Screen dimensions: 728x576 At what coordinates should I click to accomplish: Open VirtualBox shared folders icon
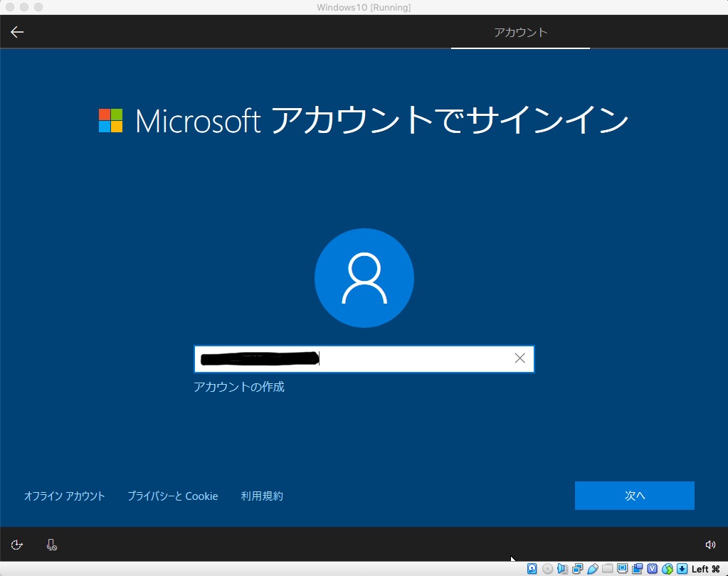(607, 569)
